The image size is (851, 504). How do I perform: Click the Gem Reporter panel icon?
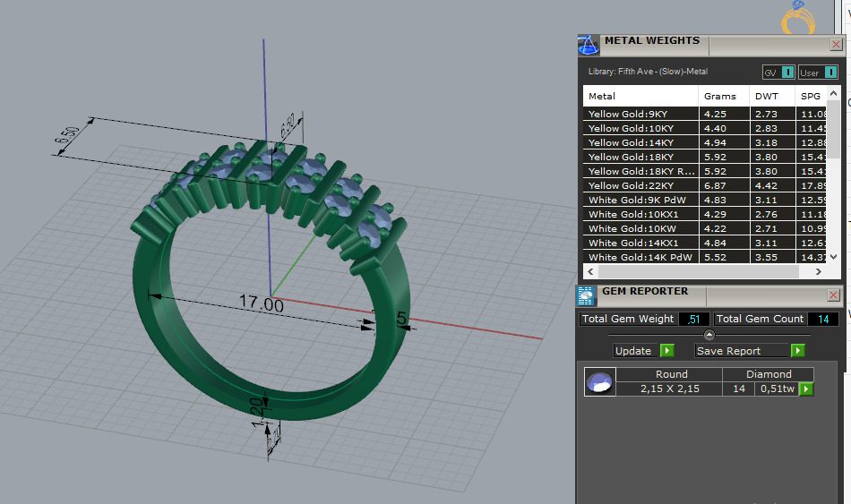586,296
